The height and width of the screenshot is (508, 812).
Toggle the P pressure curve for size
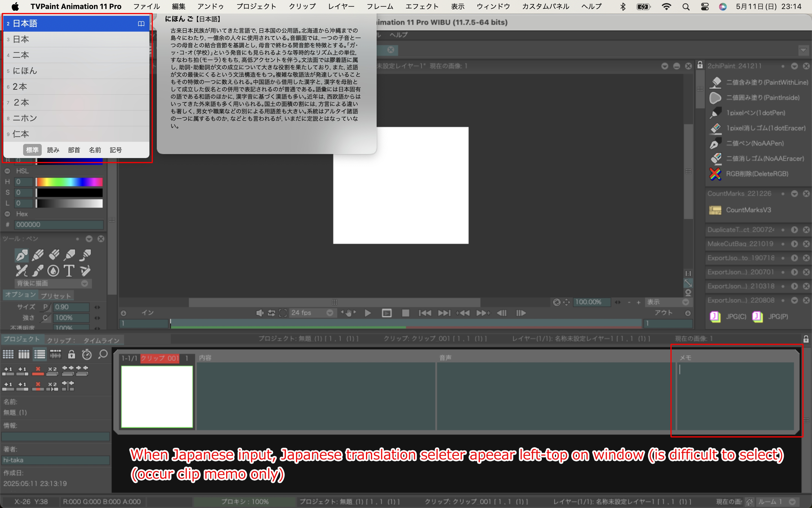46,307
